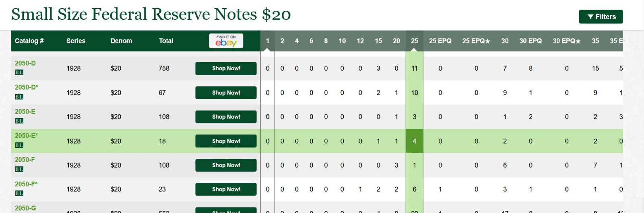Screen dimensions: 644x213
Task: Open the Filters button
Action: 601,16
